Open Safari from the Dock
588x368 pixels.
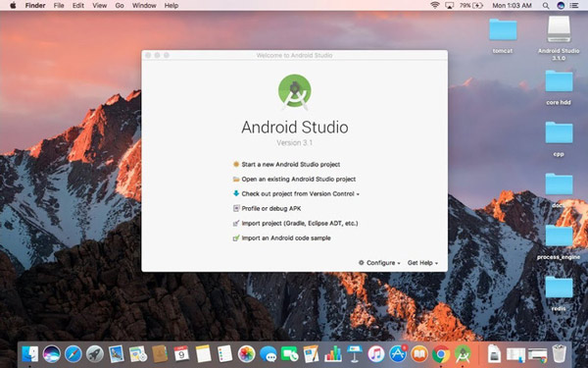pos(73,353)
